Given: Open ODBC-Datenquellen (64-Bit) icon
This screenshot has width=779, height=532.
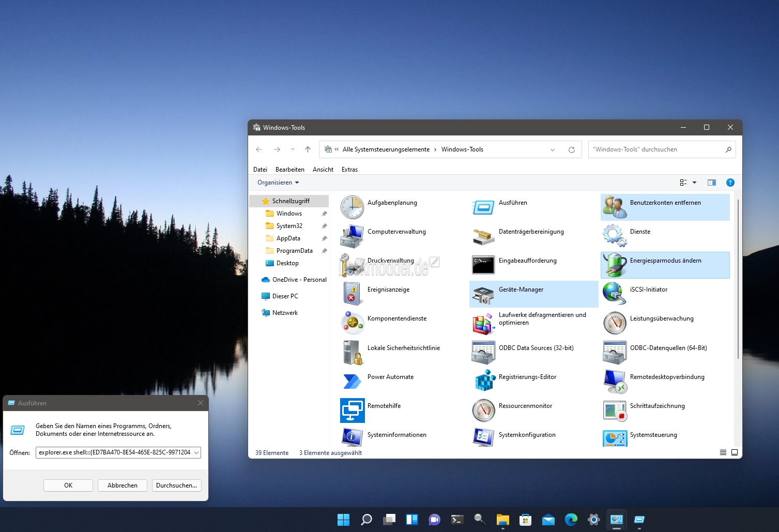Looking at the screenshot, I should (615, 353).
